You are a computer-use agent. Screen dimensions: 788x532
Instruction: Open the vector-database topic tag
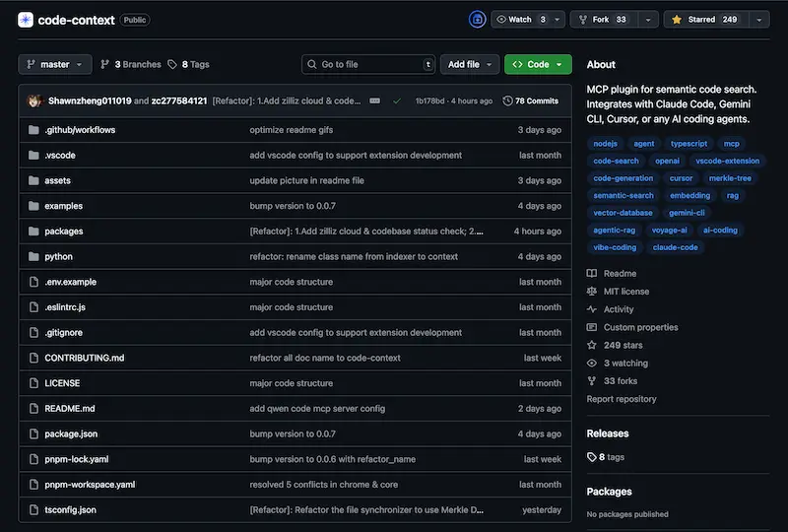point(623,213)
